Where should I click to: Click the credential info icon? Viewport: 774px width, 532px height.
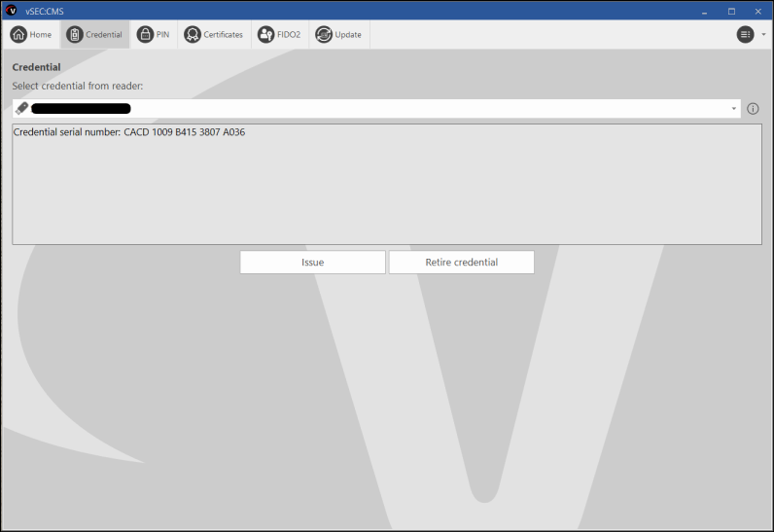pyautogui.click(x=753, y=109)
